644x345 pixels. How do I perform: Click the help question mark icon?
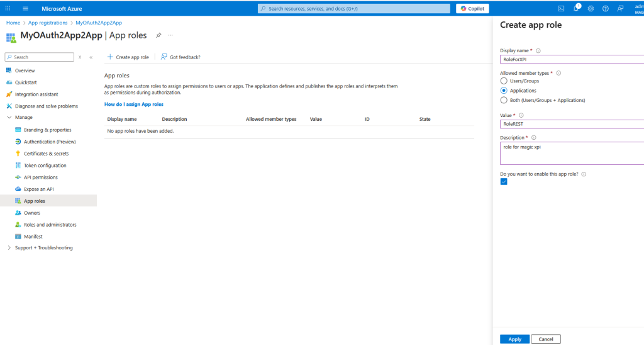tap(605, 8)
